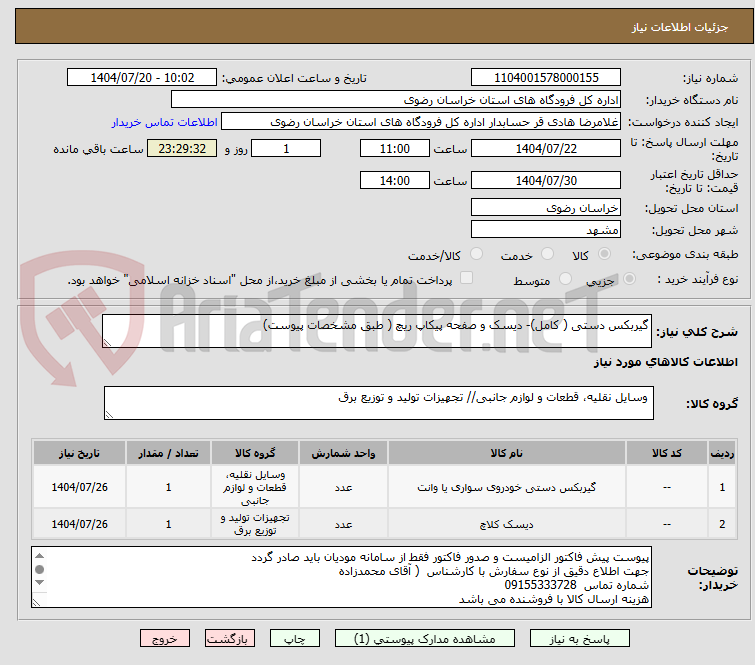Toggle اسناد خزانه اسلامی payment checkbox
755x665 pixels.
(466, 277)
